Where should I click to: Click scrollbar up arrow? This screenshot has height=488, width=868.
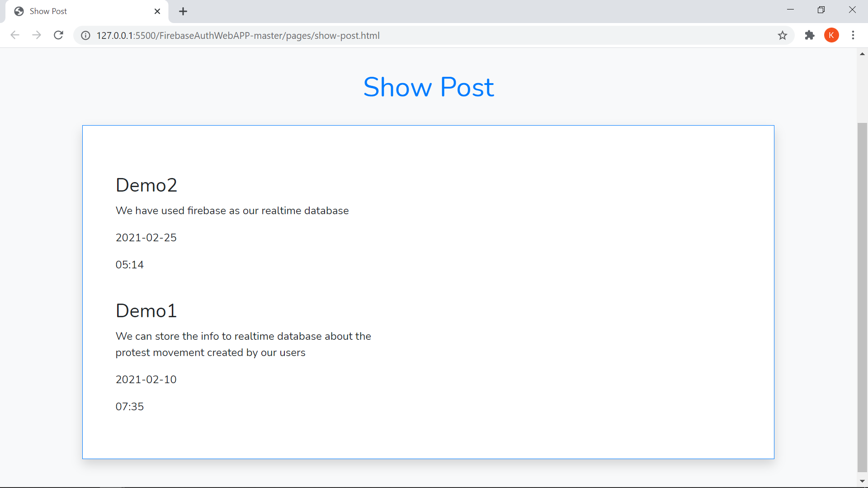coord(862,54)
